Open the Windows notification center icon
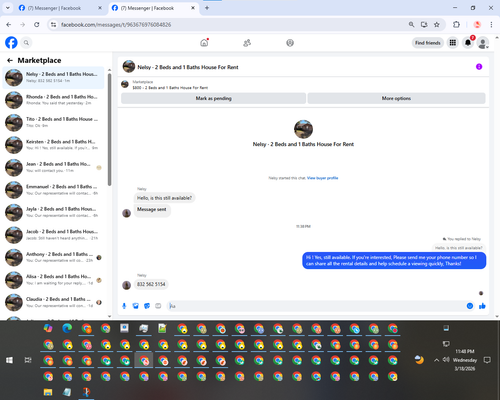This screenshot has height=400, width=500. [x=487, y=360]
